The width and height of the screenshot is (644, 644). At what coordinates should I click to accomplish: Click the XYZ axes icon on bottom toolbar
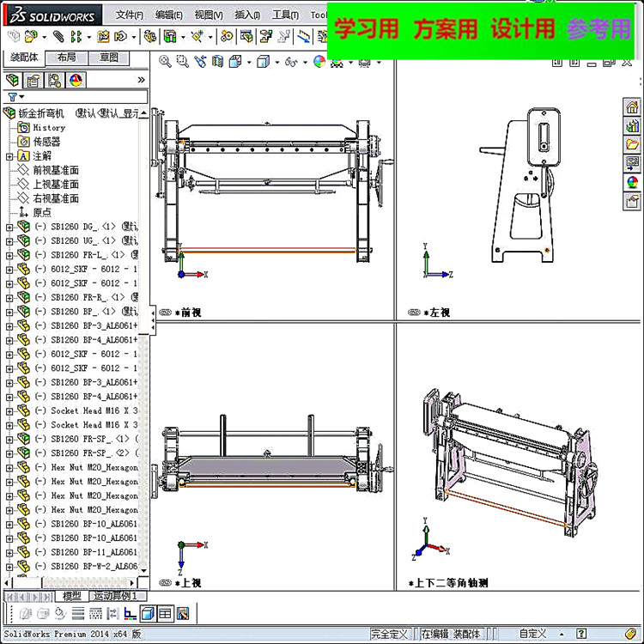click(x=131, y=614)
